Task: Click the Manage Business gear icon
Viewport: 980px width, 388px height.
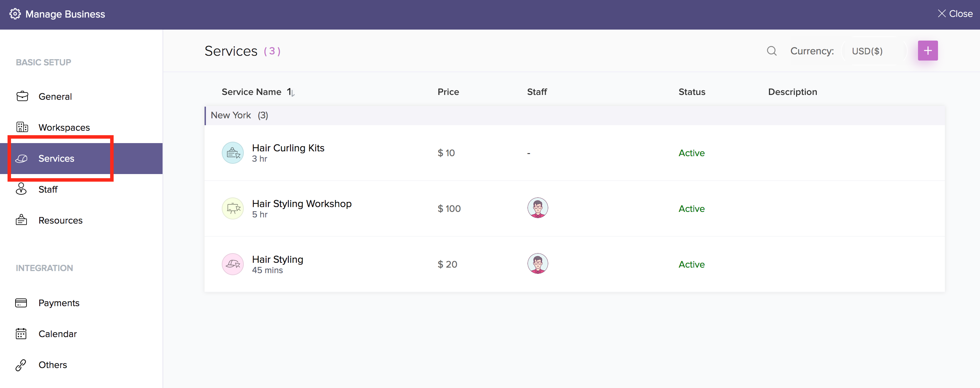Action: tap(15, 14)
